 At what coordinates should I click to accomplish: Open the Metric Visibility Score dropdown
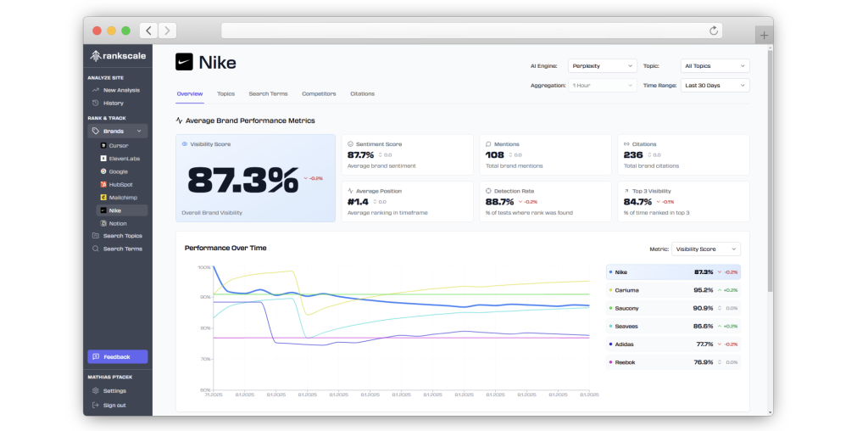pos(706,249)
